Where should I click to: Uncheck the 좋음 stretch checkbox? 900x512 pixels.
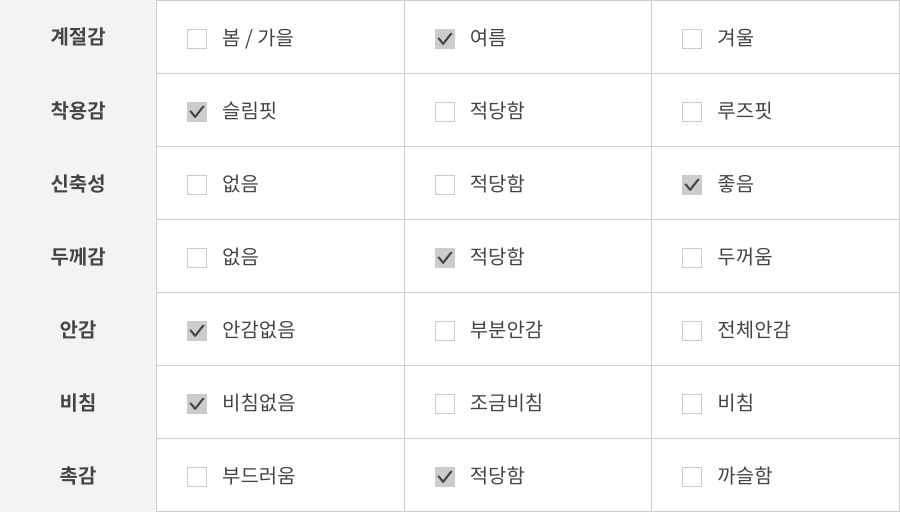692,185
